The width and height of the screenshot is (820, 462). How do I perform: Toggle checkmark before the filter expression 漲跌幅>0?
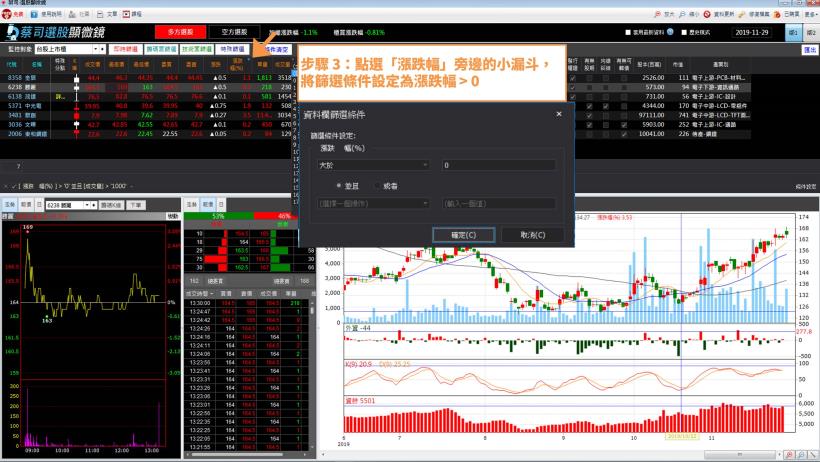click(14, 186)
